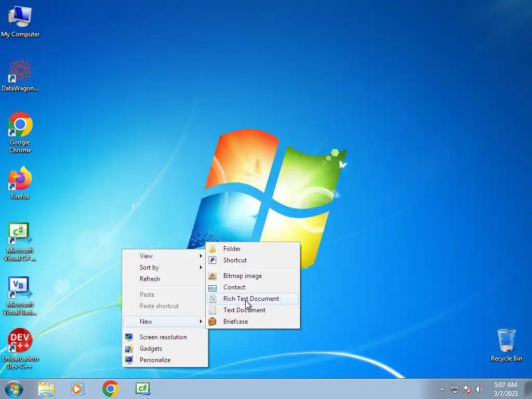Open the Windows Start menu orb
This screenshot has height=399, width=532.
pyautogui.click(x=14, y=389)
